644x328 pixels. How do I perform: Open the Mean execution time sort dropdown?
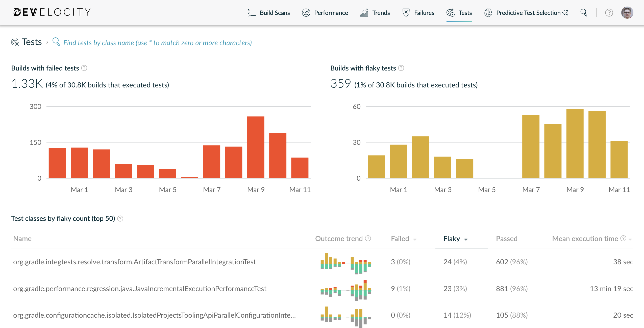[x=630, y=239]
